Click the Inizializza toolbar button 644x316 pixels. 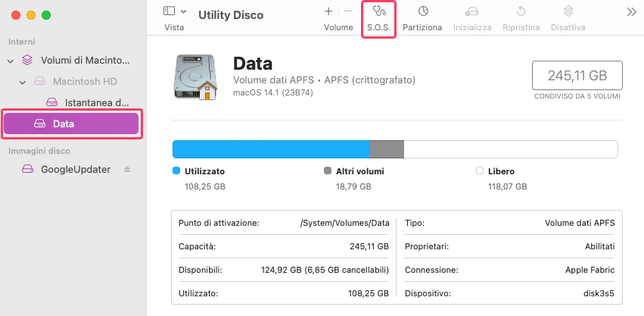click(472, 20)
